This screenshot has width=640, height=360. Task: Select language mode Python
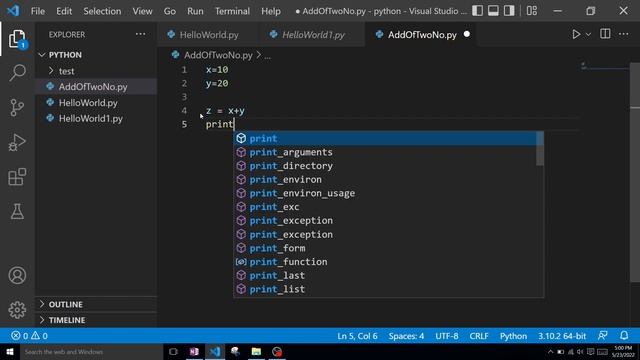513,336
